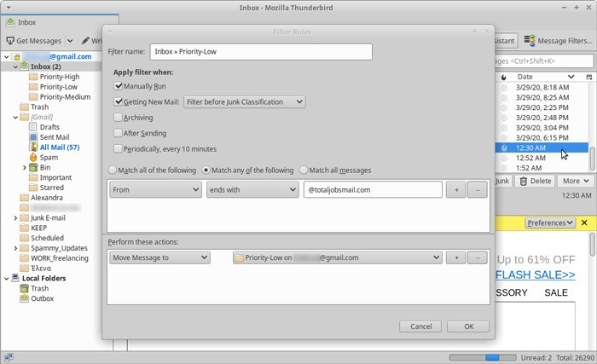Enable the Archiving checkbox

coord(118,118)
